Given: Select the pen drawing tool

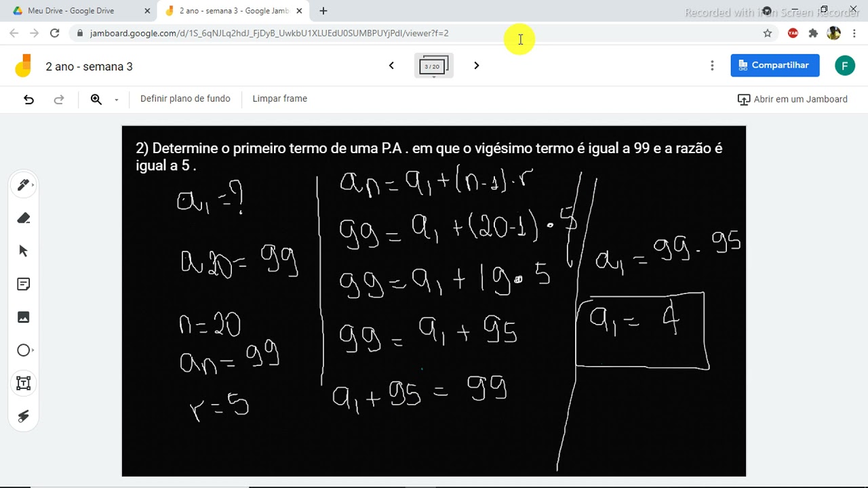Looking at the screenshot, I should (22, 185).
